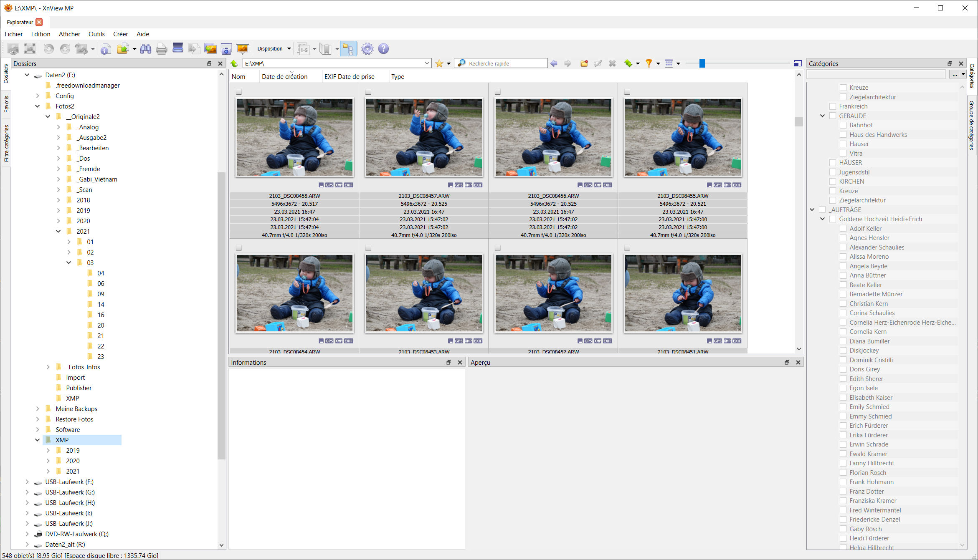978x560 pixels.
Task: Open the Outils menu
Action: (96, 34)
